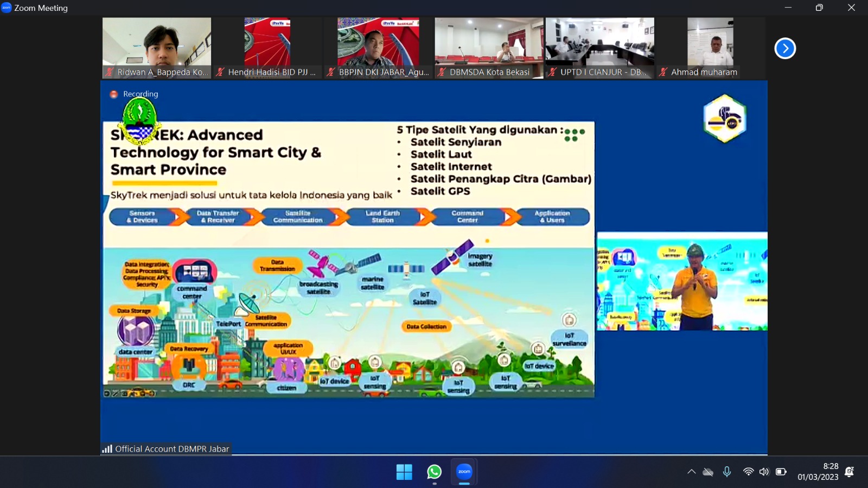Click DBMSDA Kota Bekasi's muted microphone icon
Viewport: 868px width, 488px height.
click(x=442, y=72)
